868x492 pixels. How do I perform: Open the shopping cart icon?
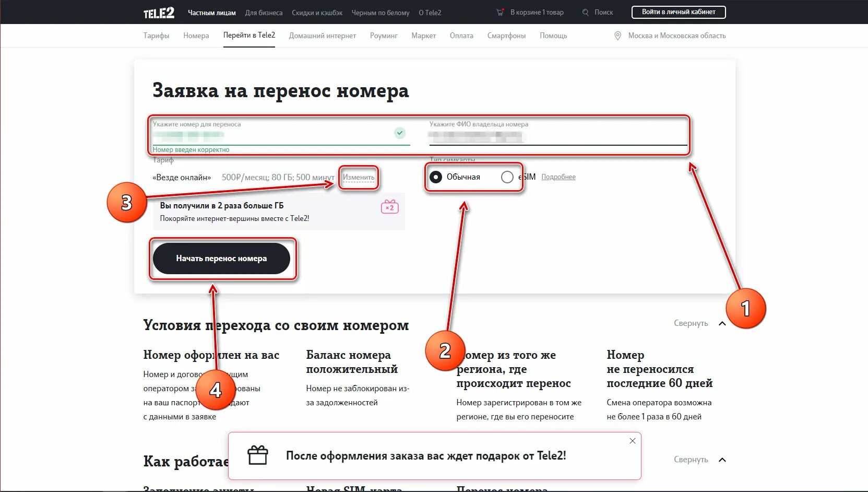click(500, 12)
